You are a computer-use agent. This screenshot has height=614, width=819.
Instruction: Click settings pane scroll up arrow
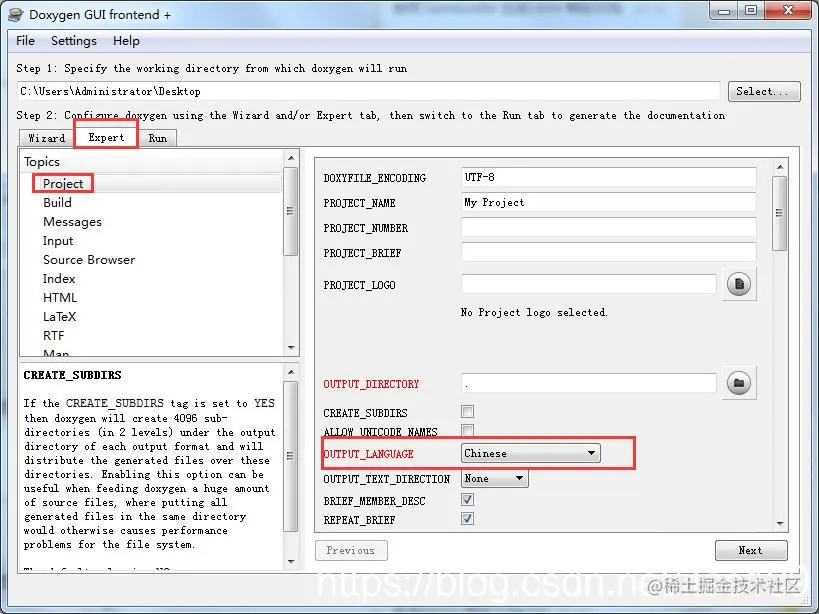tap(780, 167)
